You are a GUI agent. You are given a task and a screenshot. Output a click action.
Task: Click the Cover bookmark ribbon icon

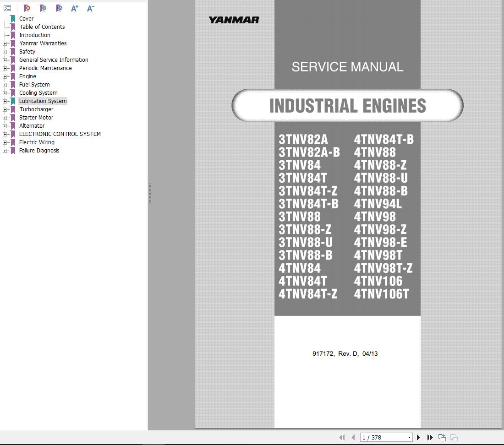pyautogui.click(x=13, y=19)
